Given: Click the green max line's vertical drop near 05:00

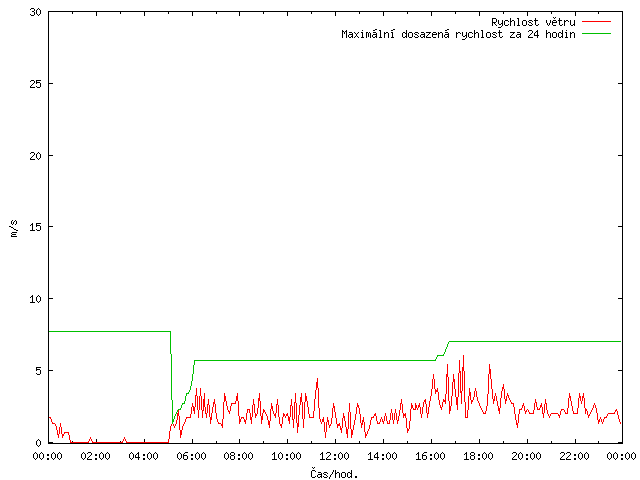Looking at the screenshot, I should [171, 376].
